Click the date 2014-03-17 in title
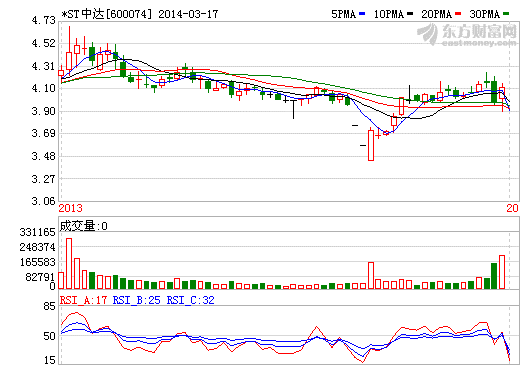 (x=188, y=14)
